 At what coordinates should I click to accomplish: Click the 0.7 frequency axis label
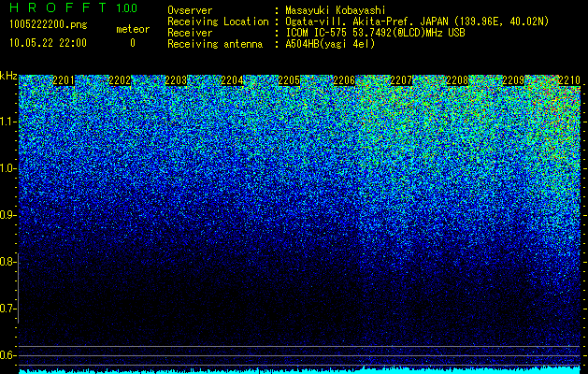[7, 309]
